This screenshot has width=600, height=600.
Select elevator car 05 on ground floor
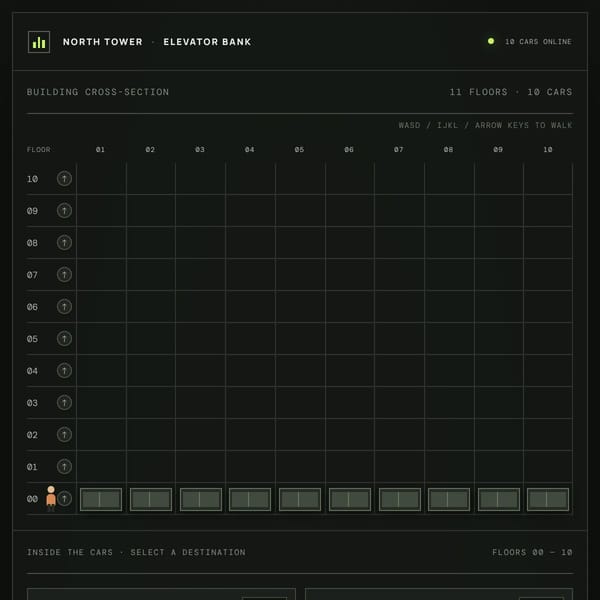coord(300,499)
